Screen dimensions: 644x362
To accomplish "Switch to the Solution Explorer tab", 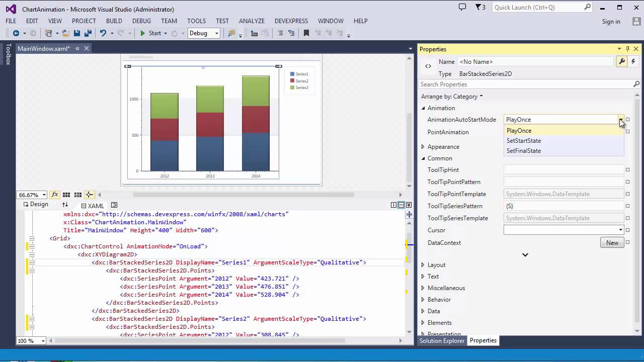I will [x=442, y=341].
